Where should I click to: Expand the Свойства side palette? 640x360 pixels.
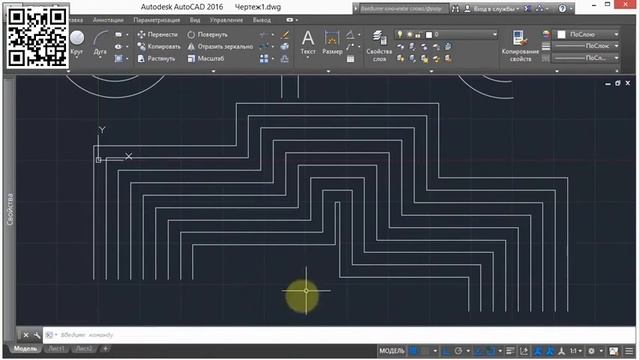tap(10, 209)
